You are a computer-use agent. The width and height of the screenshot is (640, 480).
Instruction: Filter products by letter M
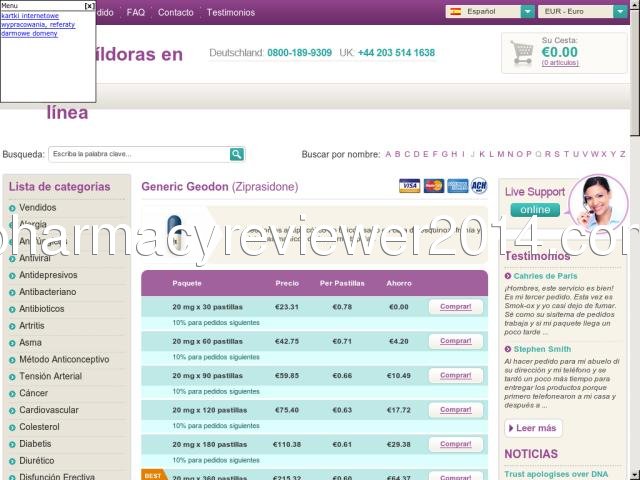click(500, 154)
